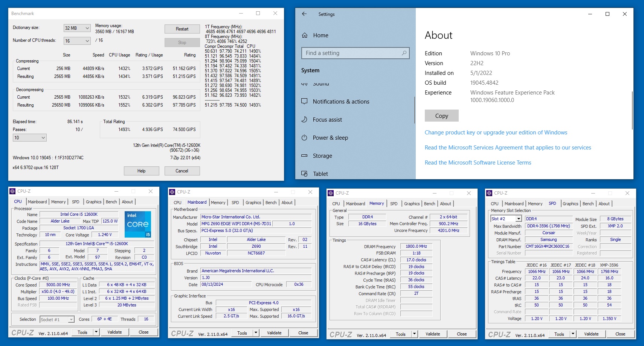The height and width of the screenshot is (346, 644).
Task: Click the Settings About page scrollbar
Action: (x=632, y=110)
